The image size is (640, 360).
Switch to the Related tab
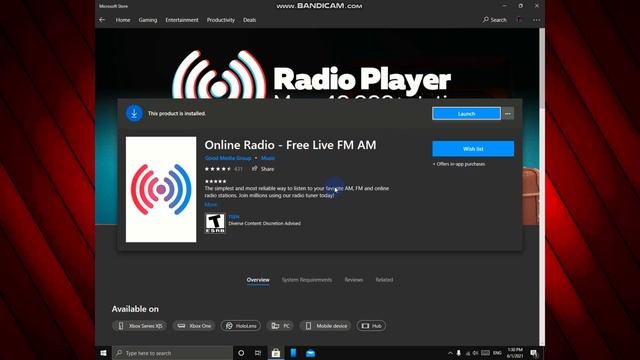coord(384,280)
